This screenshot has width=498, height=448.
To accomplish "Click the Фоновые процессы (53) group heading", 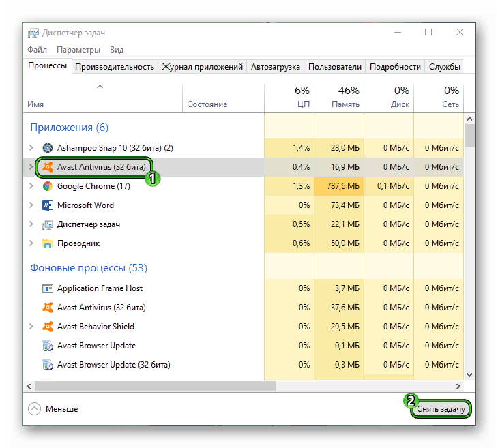I will tap(89, 268).
